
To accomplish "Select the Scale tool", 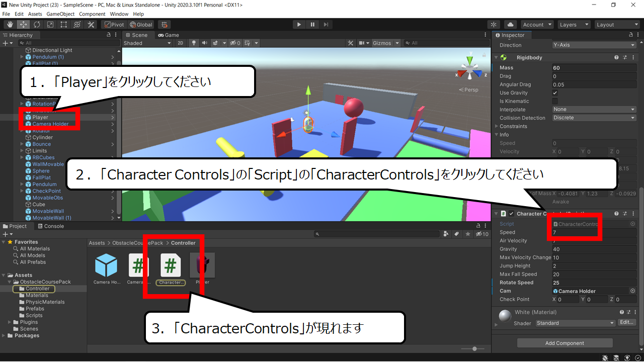I will pyautogui.click(x=50, y=24).
